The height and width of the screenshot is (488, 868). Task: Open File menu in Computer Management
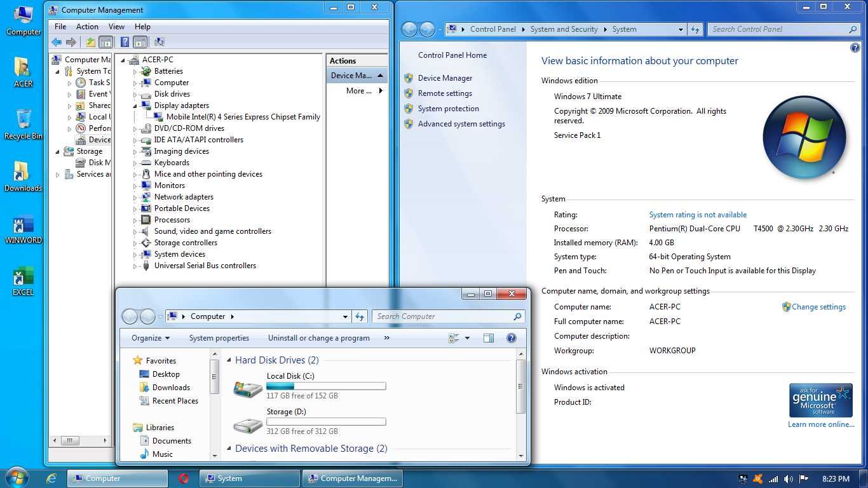click(x=60, y=27)
